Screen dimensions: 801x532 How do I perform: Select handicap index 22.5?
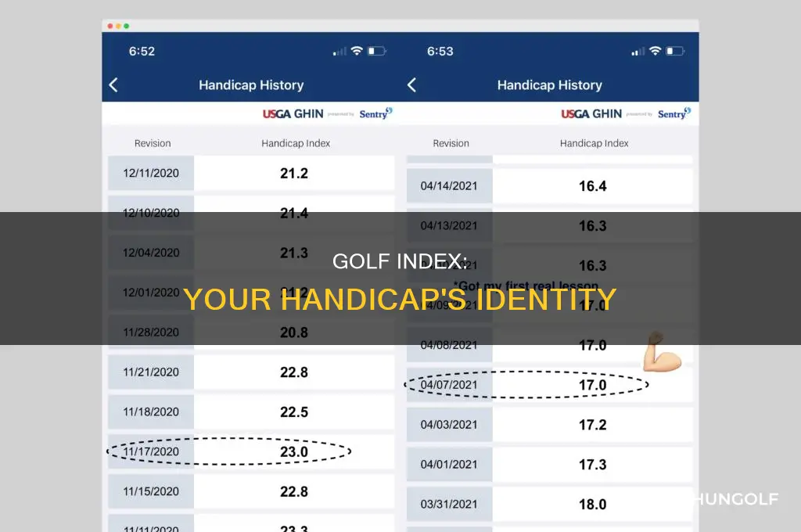[x=294, y=412]
